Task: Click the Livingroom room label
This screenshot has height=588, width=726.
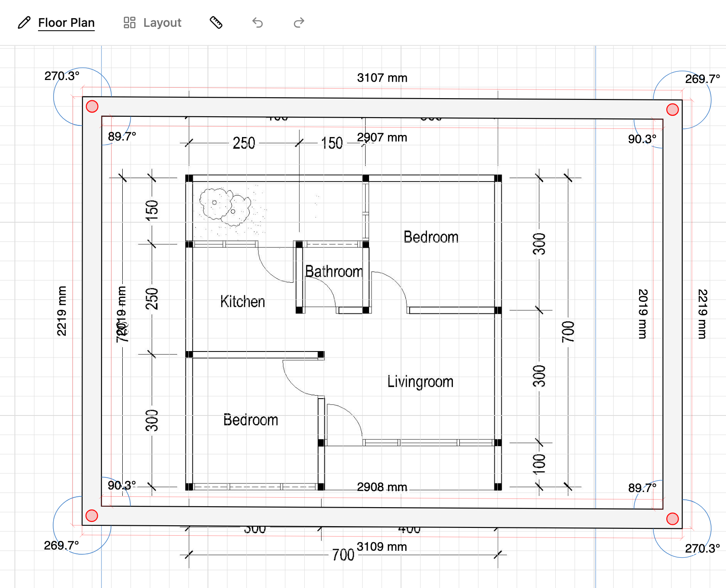Action: 420,382
